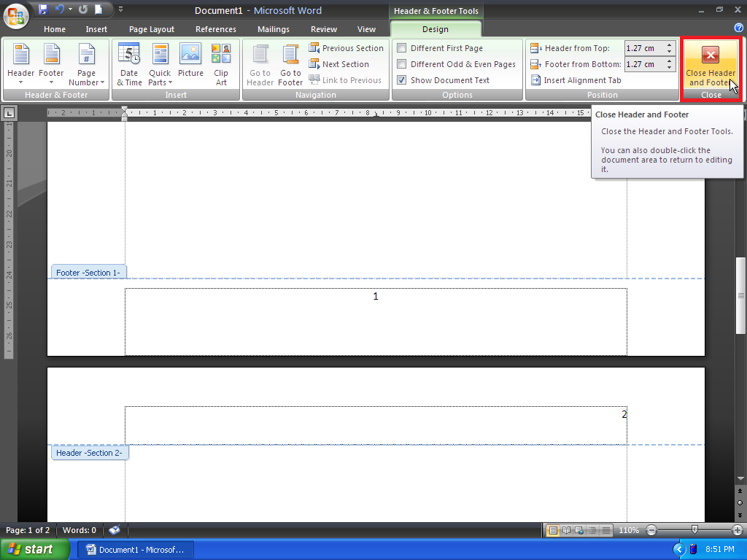Click the scroll down arrow
The height and width of the screenshot is (560, 747).
(x=740, y=478)
